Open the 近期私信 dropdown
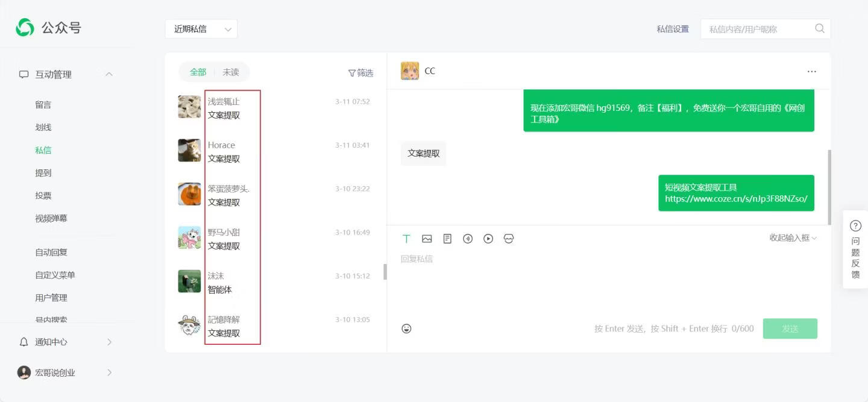This screenshot has width=868, height=402. pyautogui.click(x=201, y=28)
